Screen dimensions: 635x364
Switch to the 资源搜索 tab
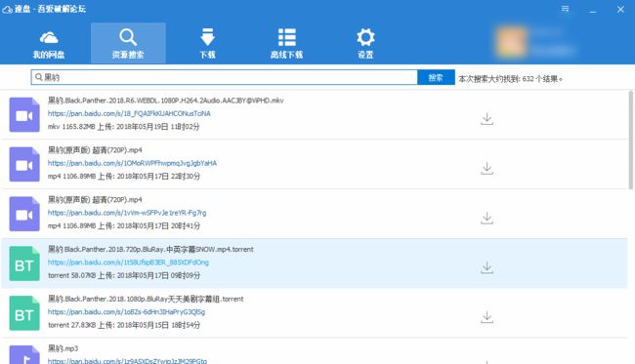pos(128,43)
